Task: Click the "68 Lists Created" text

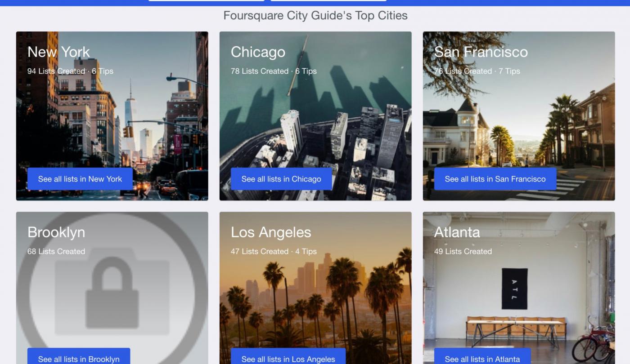Action: point(56,251)
